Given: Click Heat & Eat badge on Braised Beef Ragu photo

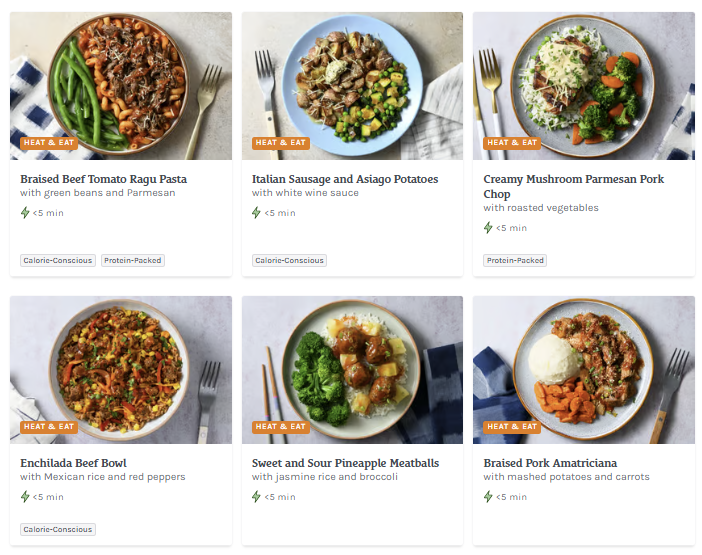Looking at the screenshot, I should [49, 143].
